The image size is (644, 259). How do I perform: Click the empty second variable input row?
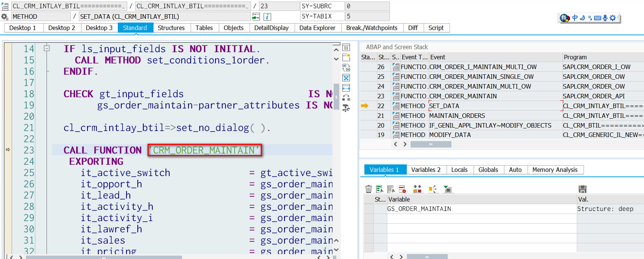point(481,218)
